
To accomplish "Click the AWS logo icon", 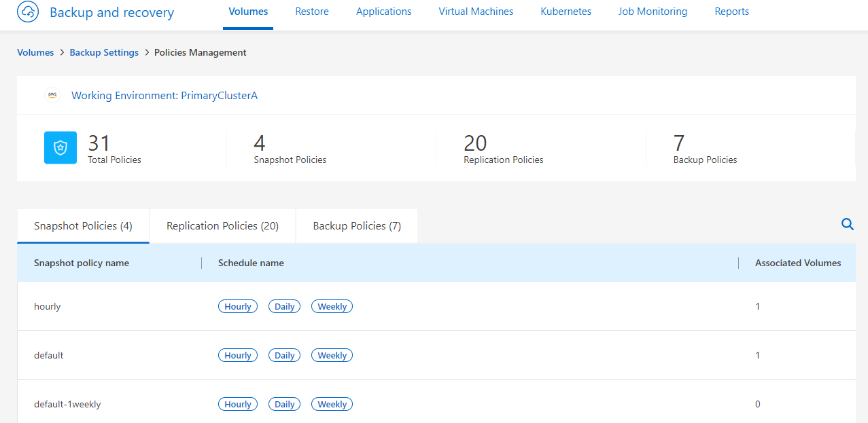I will pyautogui.click(x=52, y=96).
